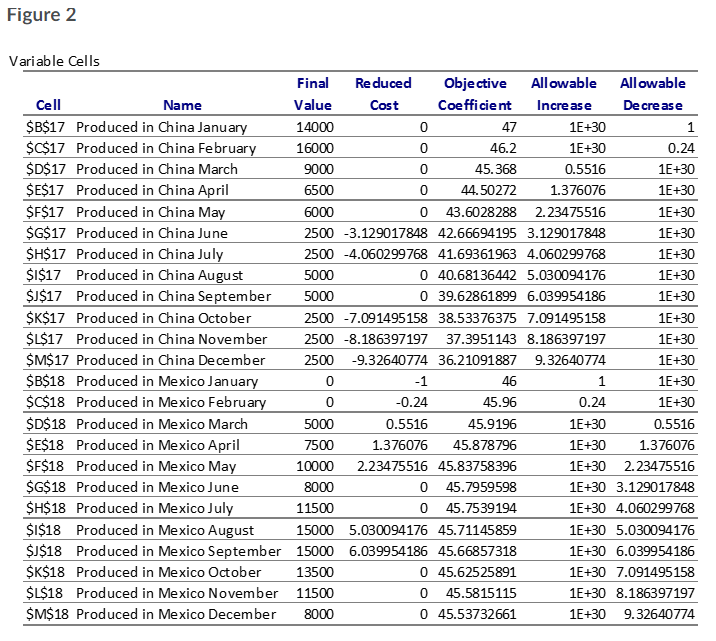The image size is (716, 641).
Task: Select 'Produced in China January' name
Action: coord(162,127)
